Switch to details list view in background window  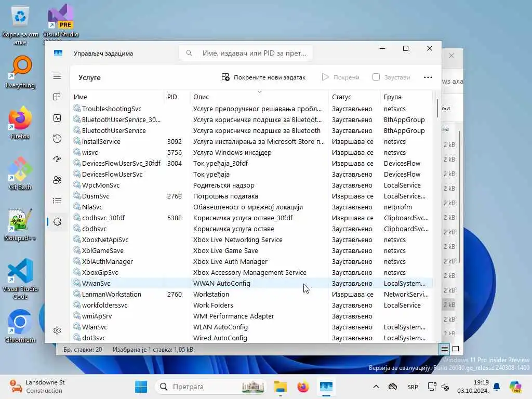pos(445,349)
